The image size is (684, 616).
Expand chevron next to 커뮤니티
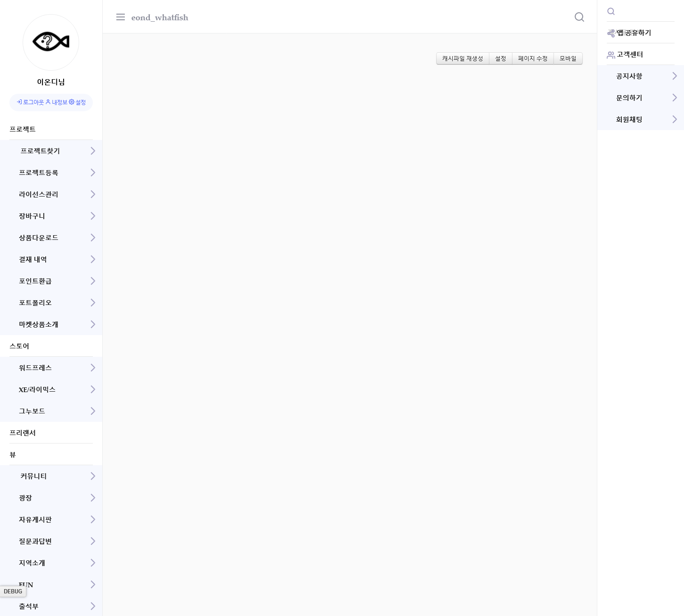[93, 476]
